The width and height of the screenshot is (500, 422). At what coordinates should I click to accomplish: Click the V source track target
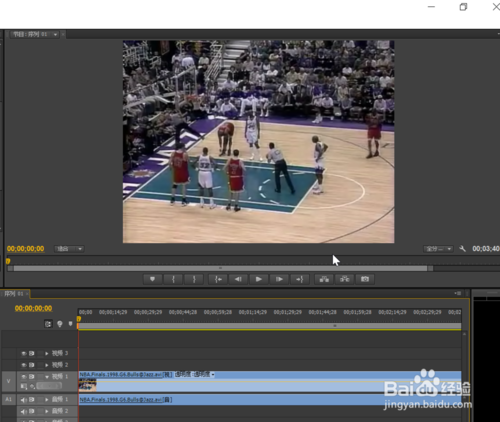tap(9, 381)
